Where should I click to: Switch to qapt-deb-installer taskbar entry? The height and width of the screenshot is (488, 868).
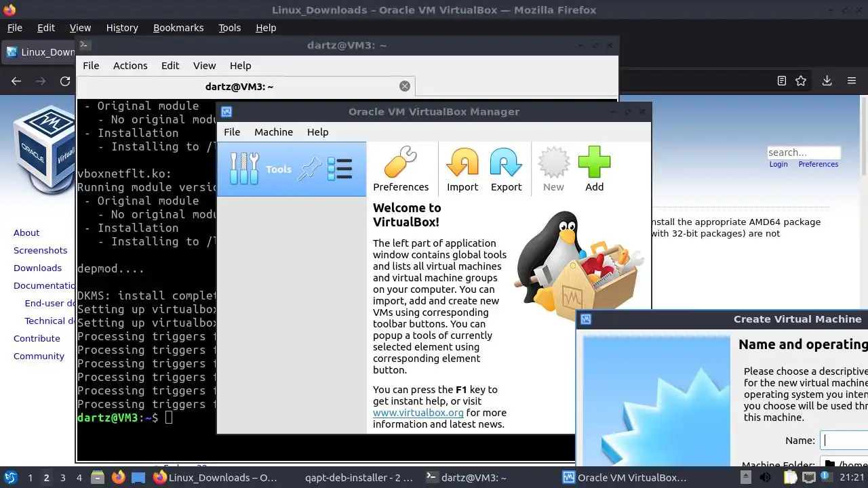[359, 477]
